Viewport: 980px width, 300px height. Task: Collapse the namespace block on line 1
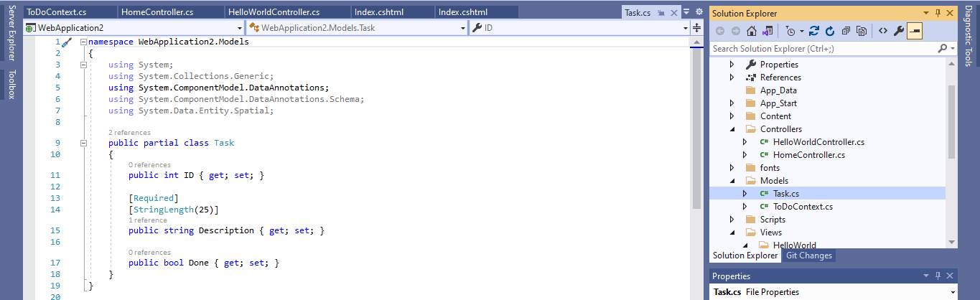tap(83, 42)
